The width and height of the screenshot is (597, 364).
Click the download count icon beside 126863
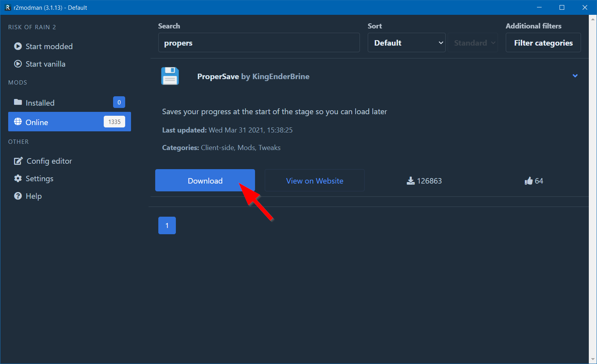411,181
